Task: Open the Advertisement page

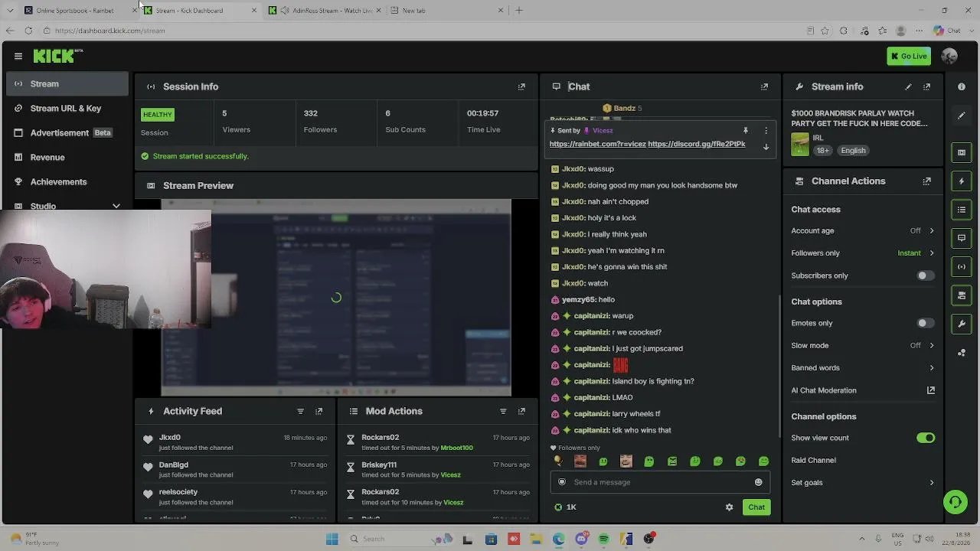Action: tap(67, 133)
